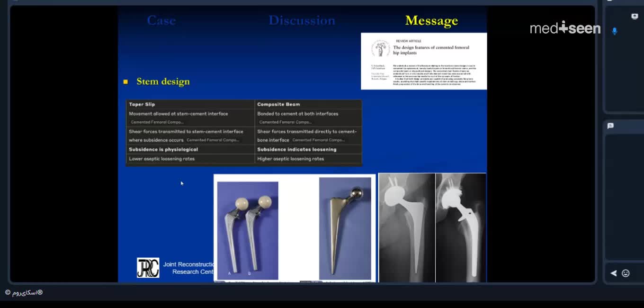Click the left hip X-ray image
The height and width of the screenshot is (308, 644).
click(x=407, y=228)
